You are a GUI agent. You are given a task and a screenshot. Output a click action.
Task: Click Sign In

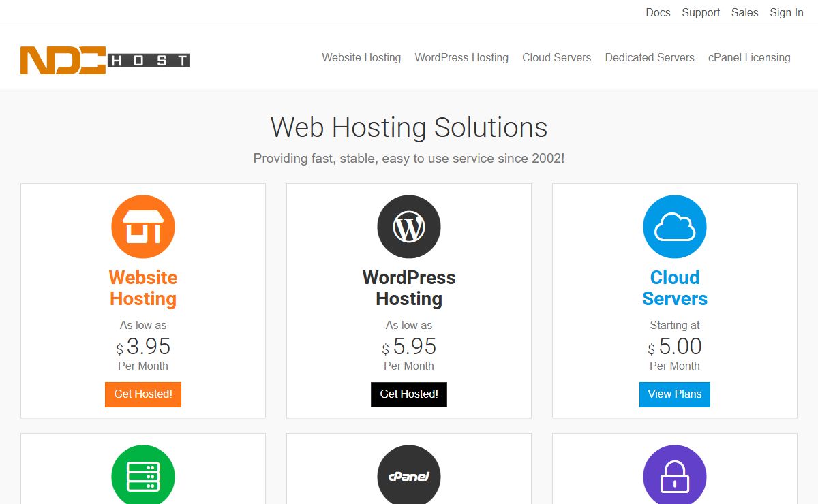click(787, 12)
